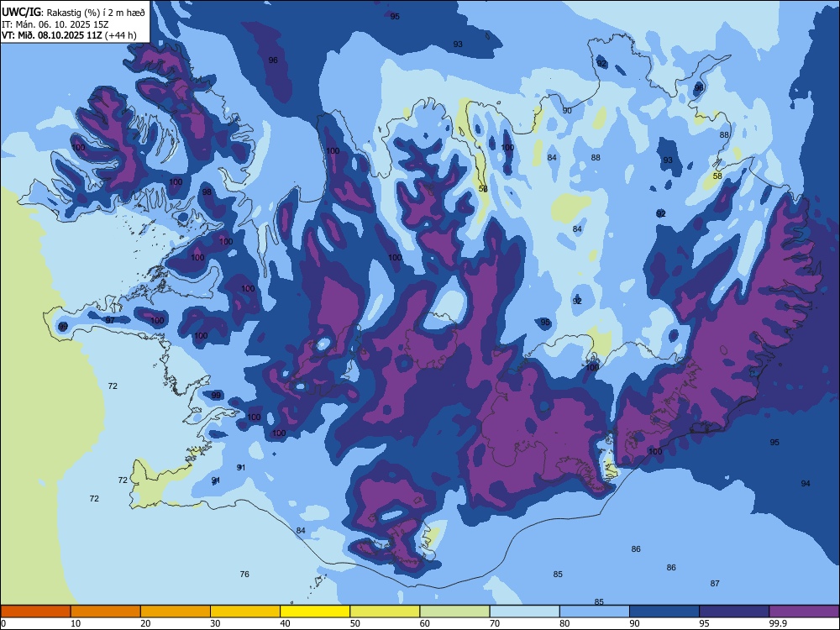The image size is (840, 630).
Task: Select the '20' legend tick label
Action: pyautogui.click(x=145, y=623)
